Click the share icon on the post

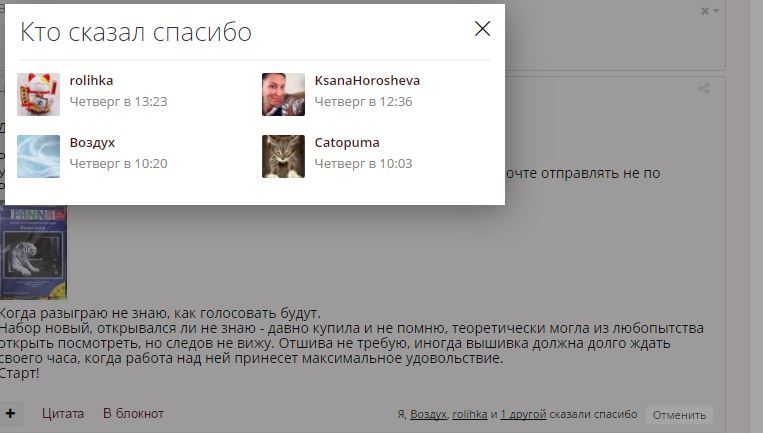[x=704, y=89]
